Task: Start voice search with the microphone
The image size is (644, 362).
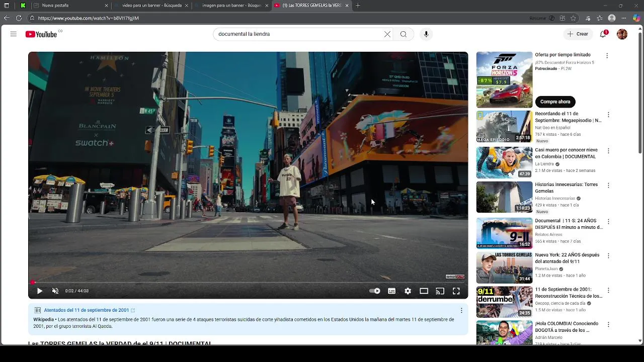Action: [x=426, y=34]
